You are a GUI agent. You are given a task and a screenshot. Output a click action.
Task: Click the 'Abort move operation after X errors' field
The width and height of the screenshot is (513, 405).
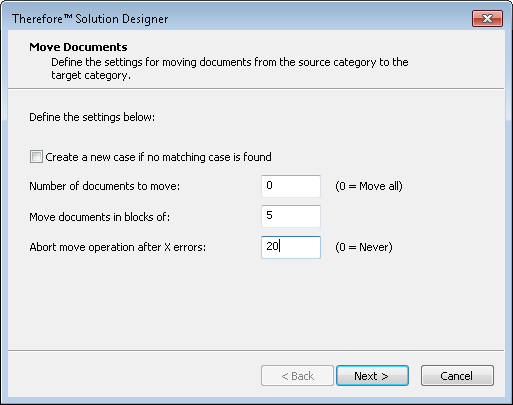point(291,247)
